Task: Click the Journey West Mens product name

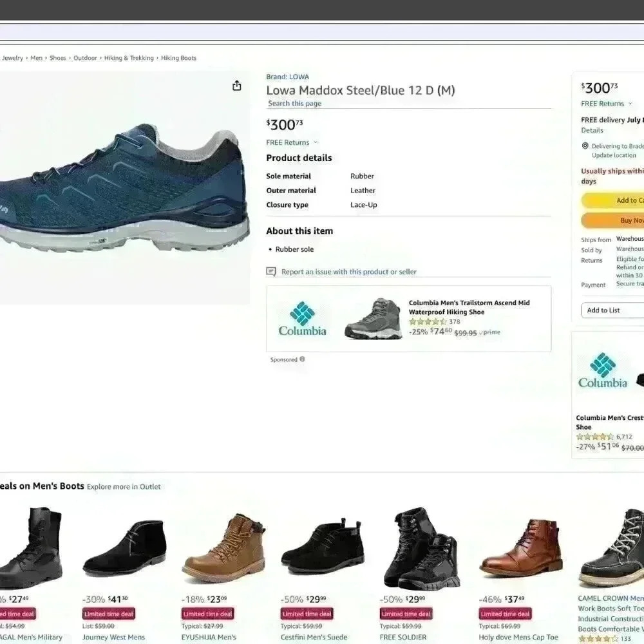Action: 114,637
